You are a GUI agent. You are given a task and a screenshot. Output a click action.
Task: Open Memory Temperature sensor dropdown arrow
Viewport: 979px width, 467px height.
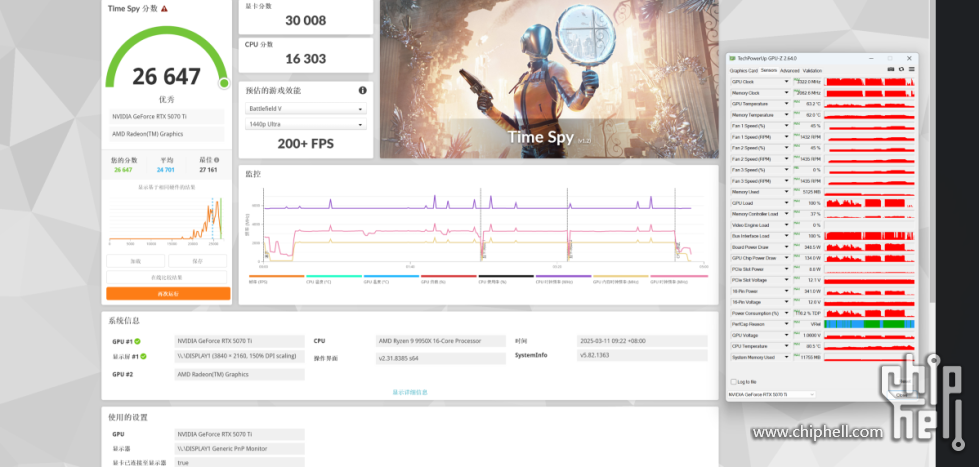tap(788, 115)
